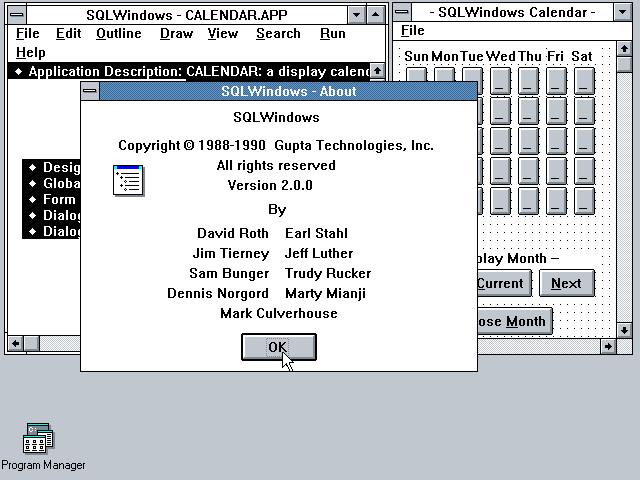Screen dimensions: 640x480
Task: Click the Calendar window scroll-right arrow
Action: point(608,347)
